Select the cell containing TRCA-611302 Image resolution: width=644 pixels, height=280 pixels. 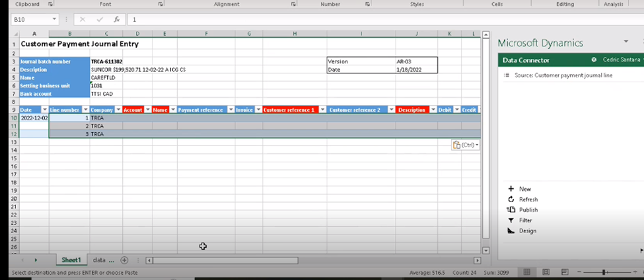pos(106,61)
